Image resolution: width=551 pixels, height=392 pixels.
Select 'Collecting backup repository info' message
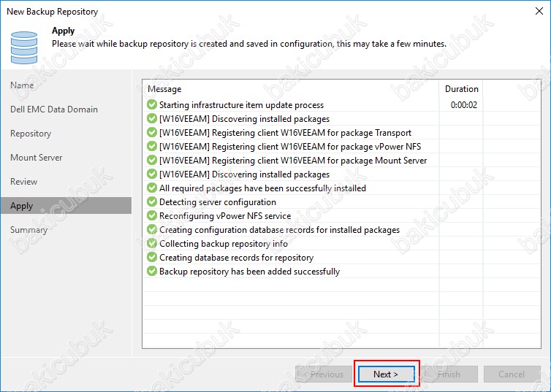pos(224,244)
